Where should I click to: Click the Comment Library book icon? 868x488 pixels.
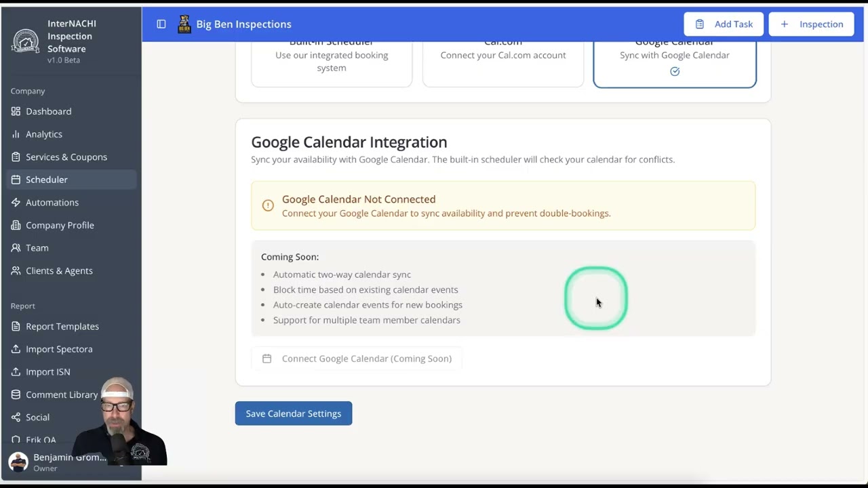coord(16,394)
